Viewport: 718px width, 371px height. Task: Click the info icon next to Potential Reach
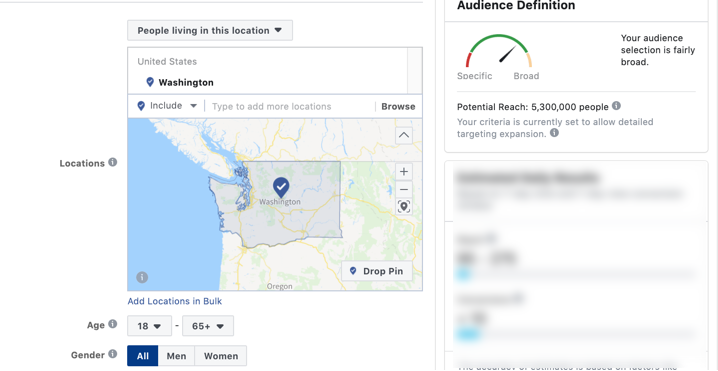pyautogui.click(x=616, y=106)
